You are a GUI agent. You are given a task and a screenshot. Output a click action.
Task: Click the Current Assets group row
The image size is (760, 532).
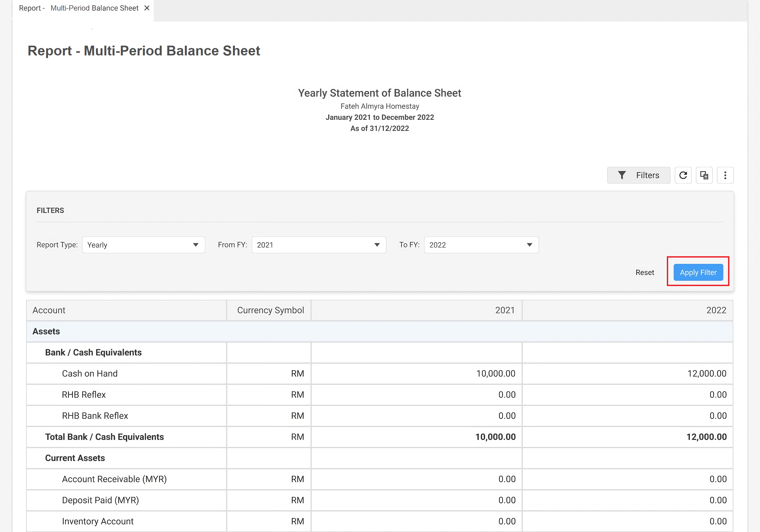point(380,458)
